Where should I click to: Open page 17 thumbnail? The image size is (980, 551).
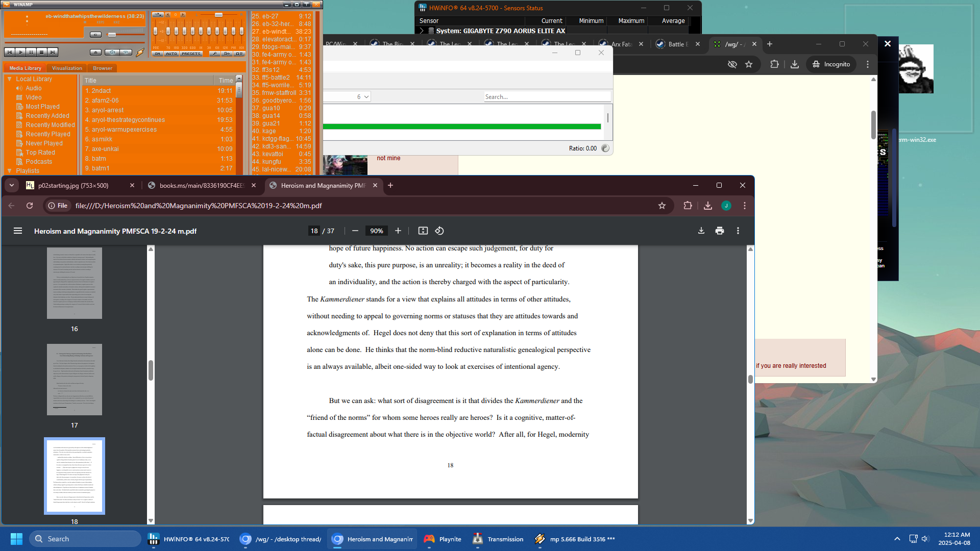75,380
